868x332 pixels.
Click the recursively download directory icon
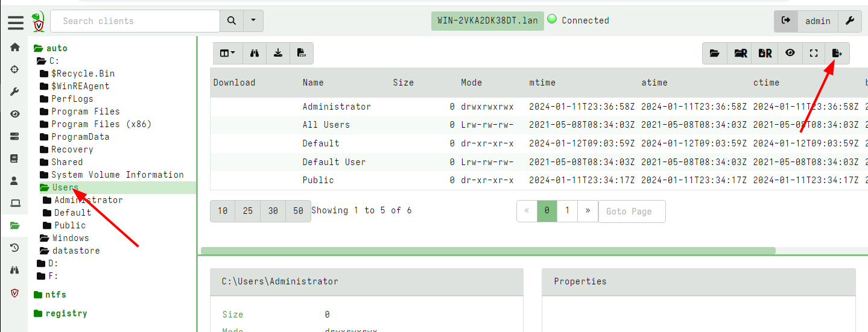pyautogui.click(x=765, y=53)
